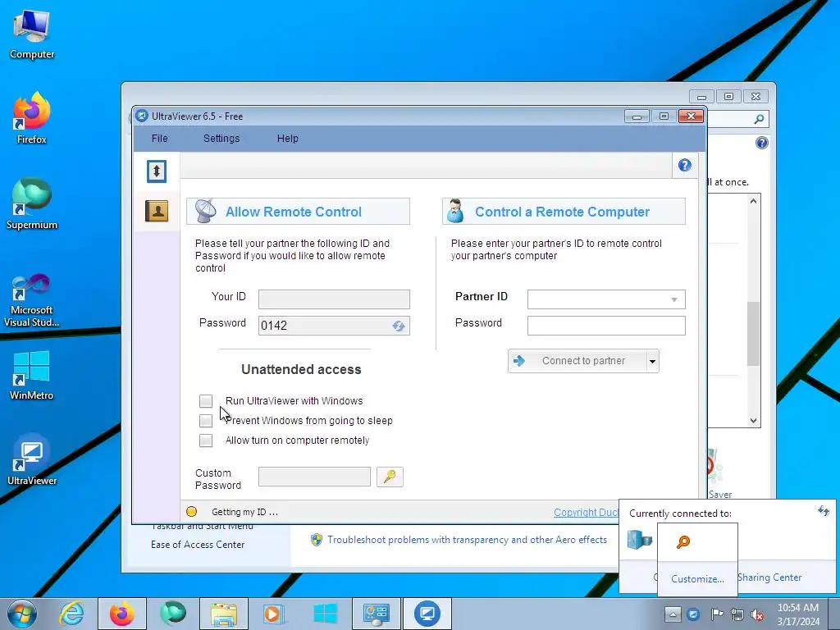
Task: Open Supermium from the taskbar
Action: point(172,614)
